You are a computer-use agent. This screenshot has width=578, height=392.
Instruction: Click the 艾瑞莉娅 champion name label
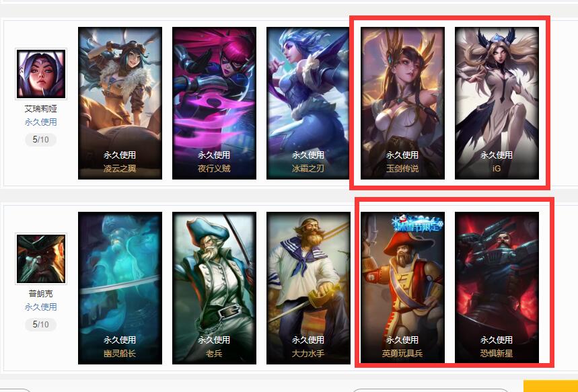click(41, 109)
